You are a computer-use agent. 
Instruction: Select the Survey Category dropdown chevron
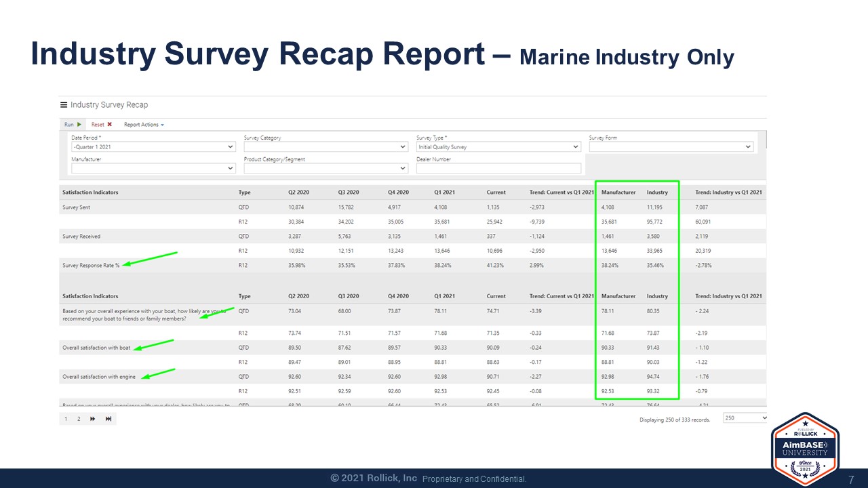(x=402, y=146)
